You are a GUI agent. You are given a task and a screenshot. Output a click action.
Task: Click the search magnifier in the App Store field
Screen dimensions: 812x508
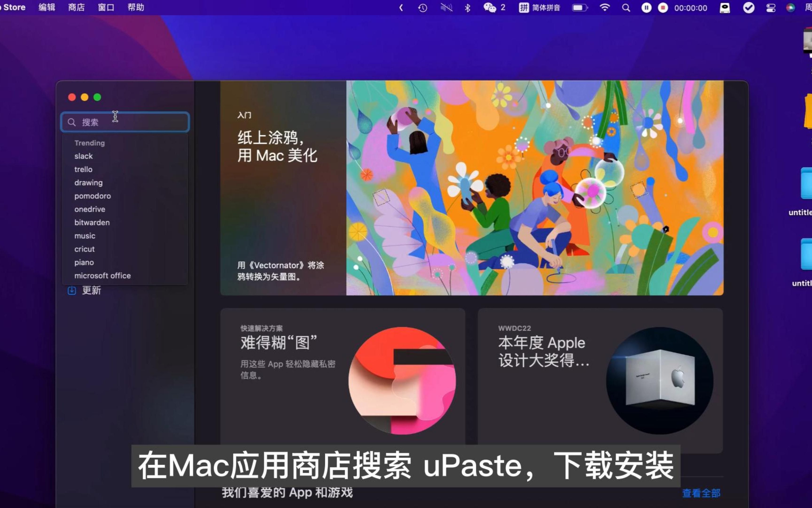tap(71, 122)
